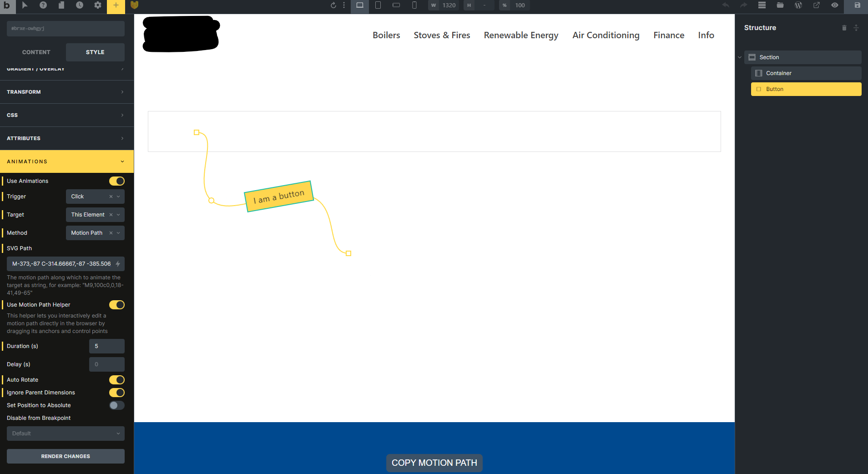Open the Info nav item
868x474 pixels.
[x=706, y=35]
